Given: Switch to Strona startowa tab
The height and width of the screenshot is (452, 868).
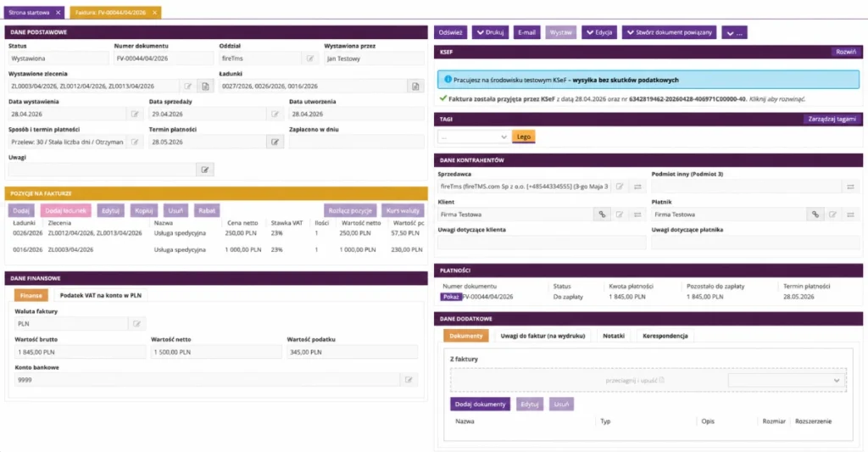Looking at the screenshot, I should (x=30, y=12).
